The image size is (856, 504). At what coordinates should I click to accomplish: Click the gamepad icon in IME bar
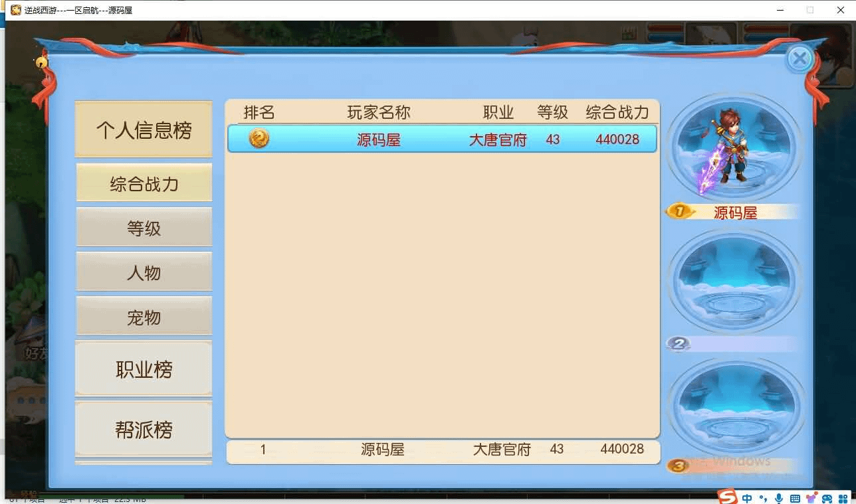tap(827, 498)
